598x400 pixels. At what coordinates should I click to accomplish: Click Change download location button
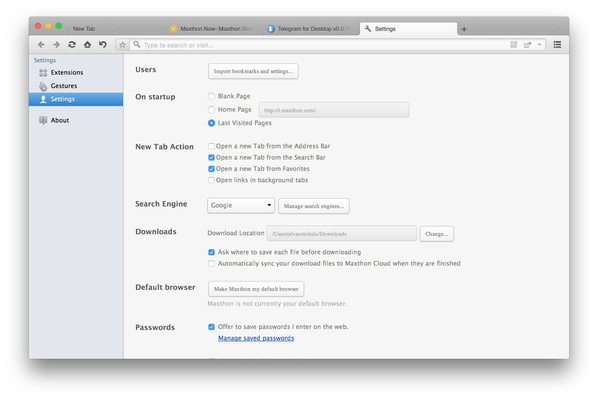click(x=437, y=234)
